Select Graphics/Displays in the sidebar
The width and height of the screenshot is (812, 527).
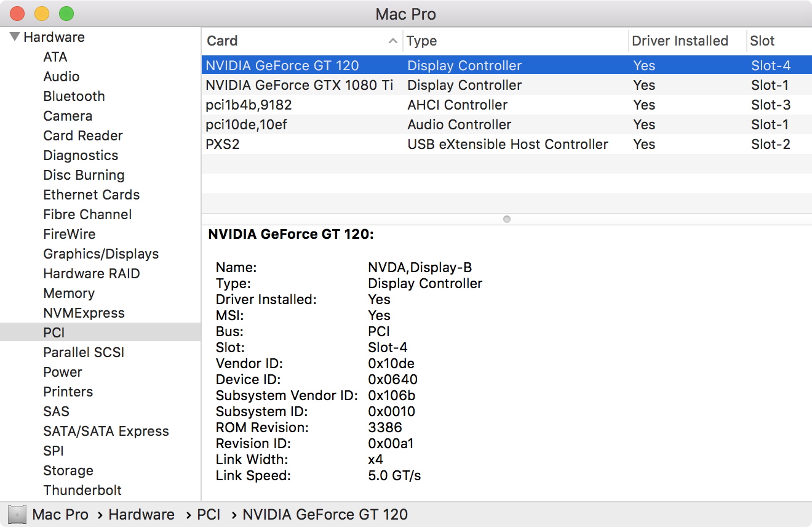[101, 254]
